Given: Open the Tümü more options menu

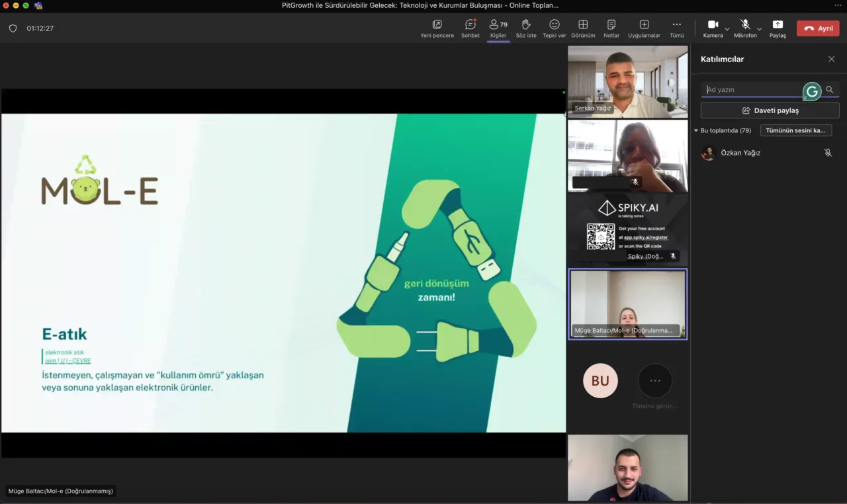Looking at the screenshot, I should pyautogui.click(x=676, y=28).
